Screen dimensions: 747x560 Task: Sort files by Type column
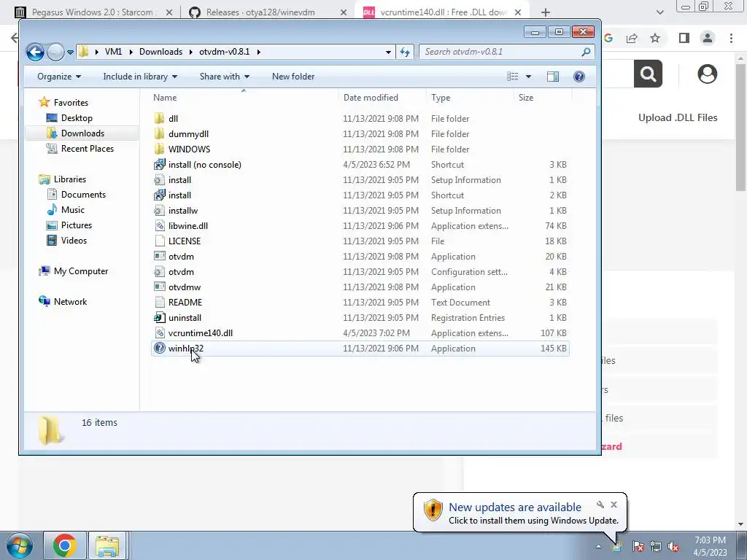(x=441, y=98)
